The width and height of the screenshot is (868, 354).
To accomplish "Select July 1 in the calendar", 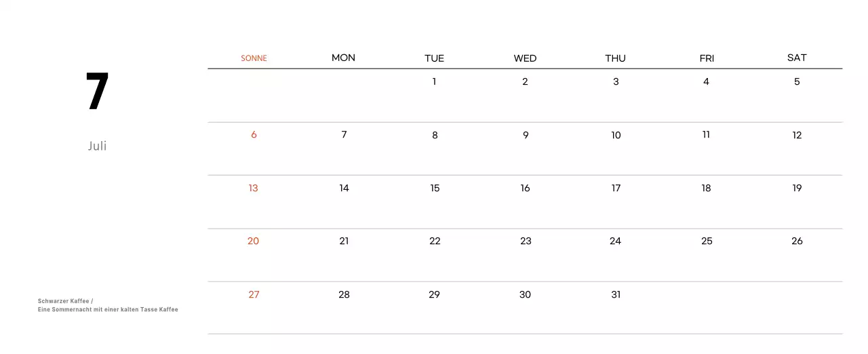I will click(434, 81).
